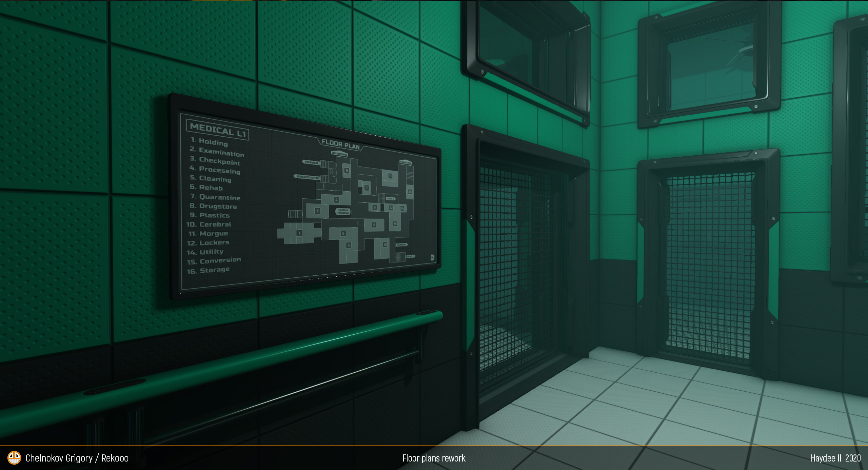The image size is (868, 470).
Task: Click 'Chelnokov Grigory / Rekooo' author text
Action: point(77,458)
